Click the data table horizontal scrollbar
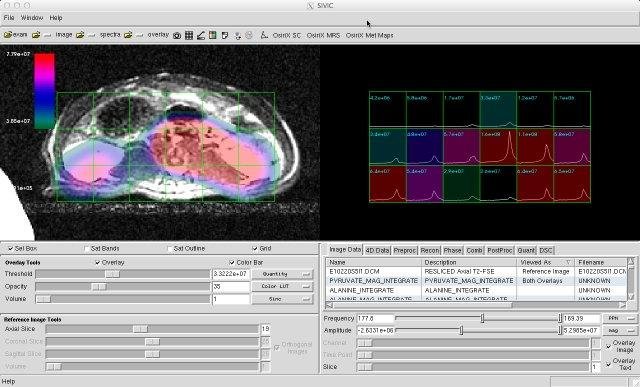Viewport: 640px width, 387px height. [477, 305]
